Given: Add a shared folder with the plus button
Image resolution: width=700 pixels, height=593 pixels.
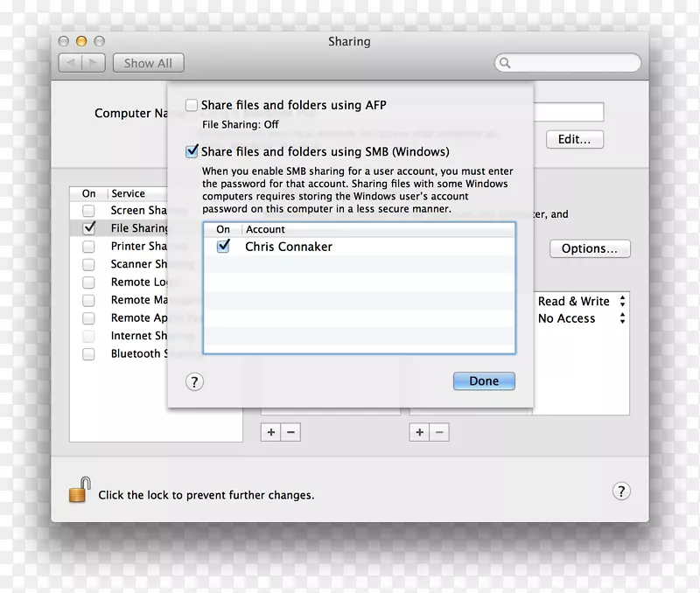Looking at the screenshot, I should (x=270, y=432).
